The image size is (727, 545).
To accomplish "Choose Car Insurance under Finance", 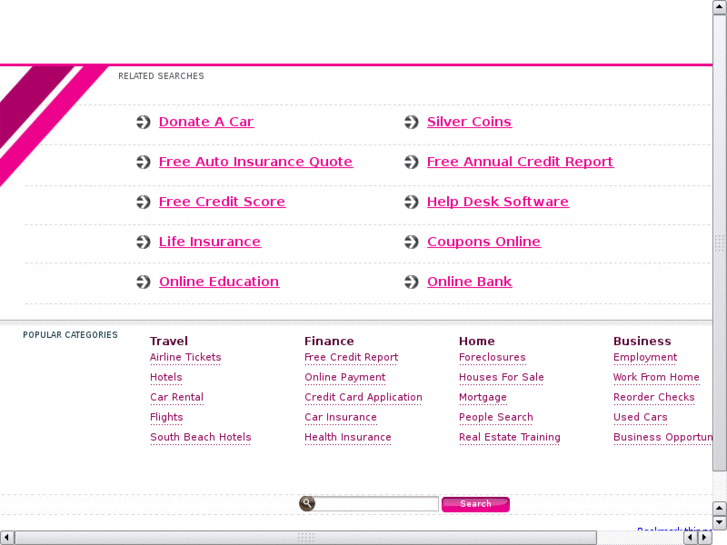I will pyautogui.click(x=340, y=417).
